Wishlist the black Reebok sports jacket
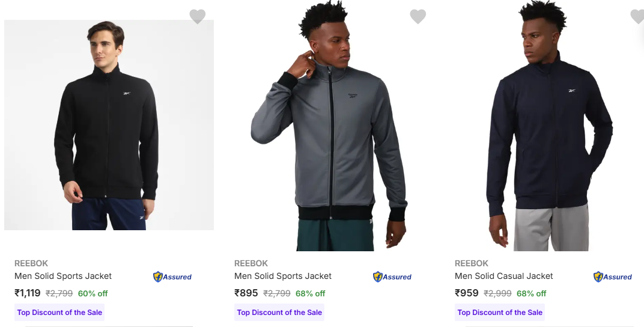644x327 pixels. point(198,16)
